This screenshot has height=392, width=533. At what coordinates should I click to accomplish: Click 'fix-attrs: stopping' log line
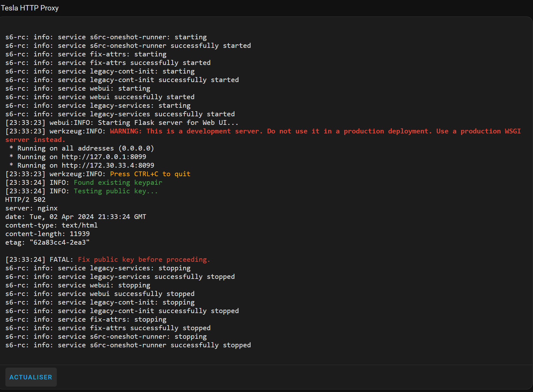86,319
